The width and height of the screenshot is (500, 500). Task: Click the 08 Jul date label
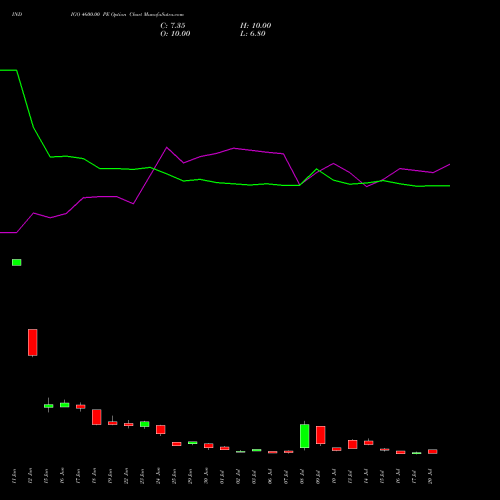tap(302, 476)
